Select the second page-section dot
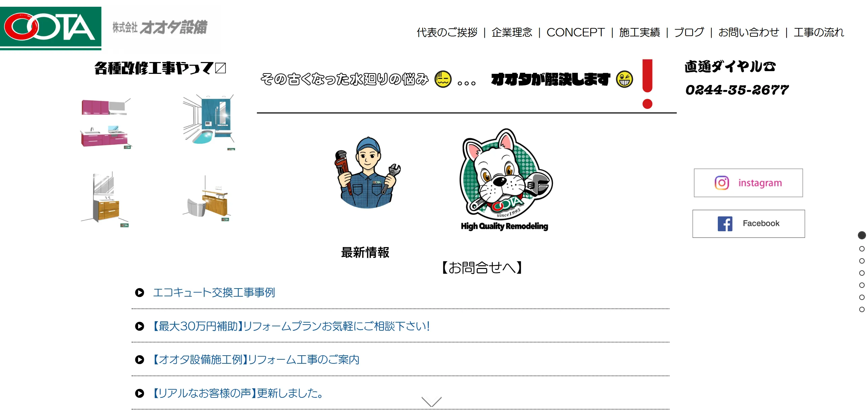 point(862,249)
